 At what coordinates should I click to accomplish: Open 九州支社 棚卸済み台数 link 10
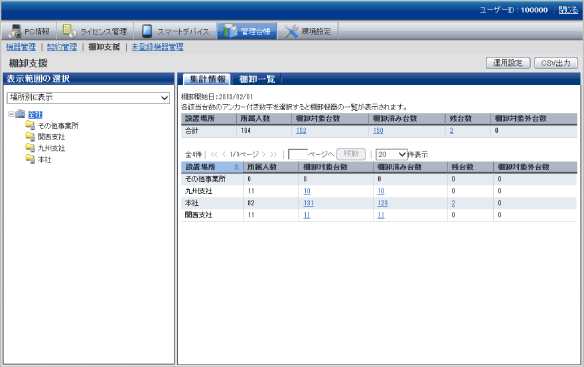[381, 191]
